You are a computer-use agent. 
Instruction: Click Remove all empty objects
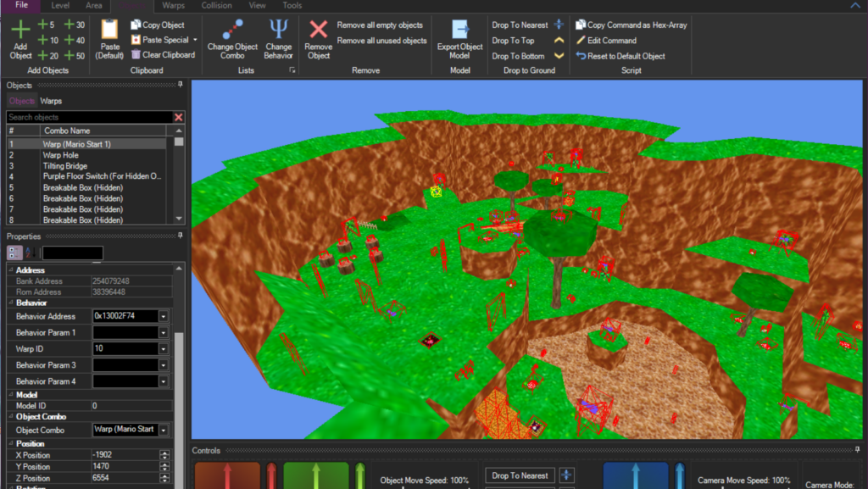(380, 25)
